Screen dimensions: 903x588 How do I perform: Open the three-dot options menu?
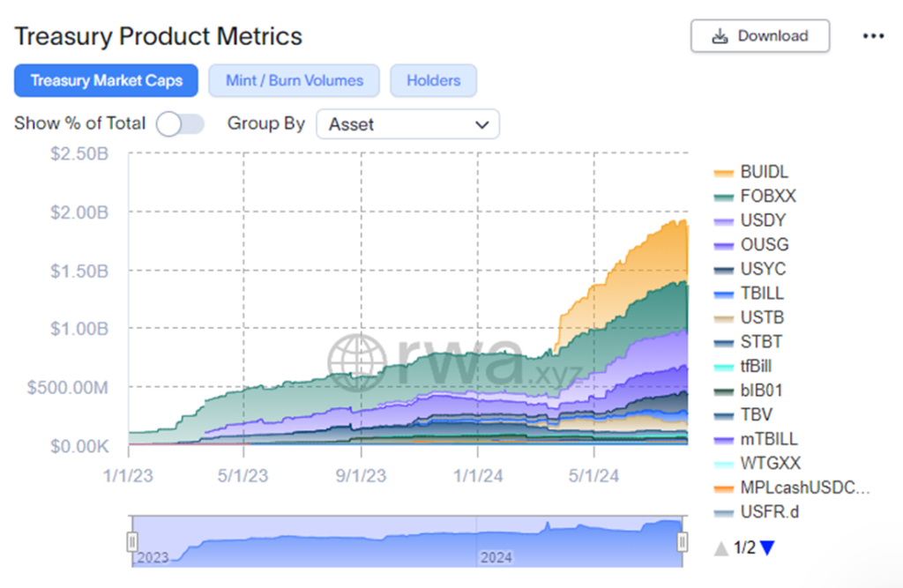coord(874,36)
